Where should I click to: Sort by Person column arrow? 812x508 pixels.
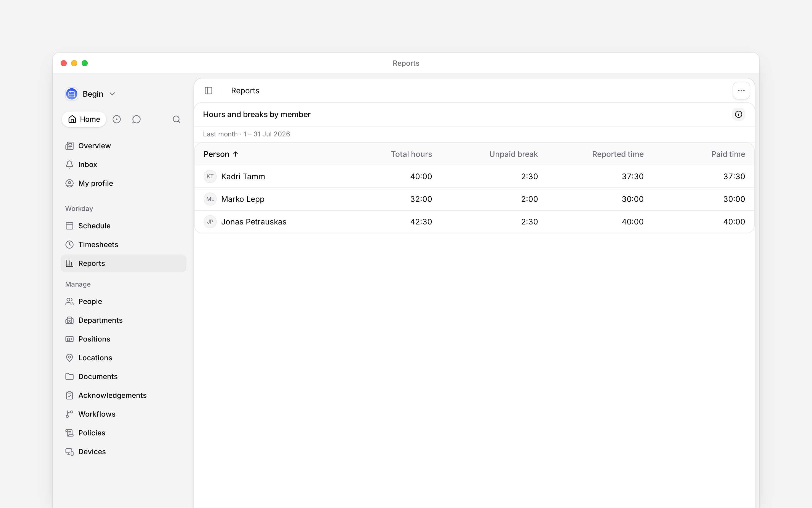[x=236, y=154]
